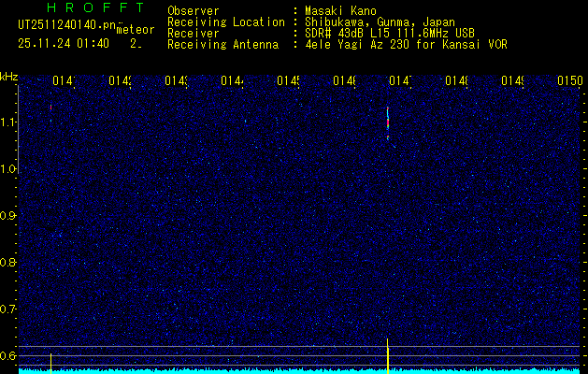
Task: Click the 0150 time axis label
Action: coord(569,80)
